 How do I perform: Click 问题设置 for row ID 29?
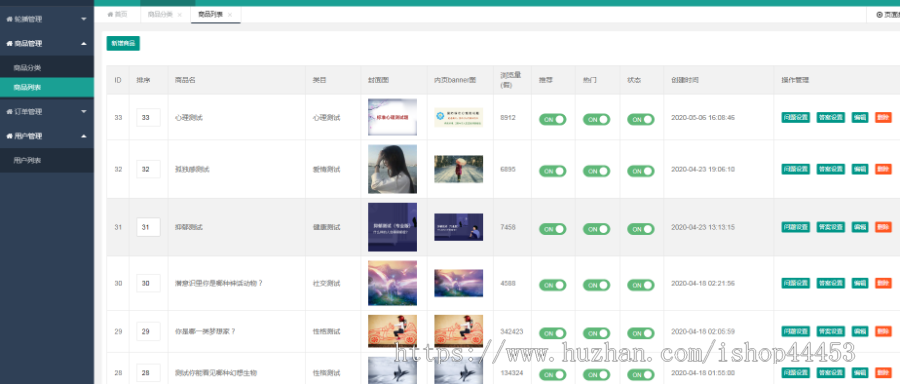(796, 331)
